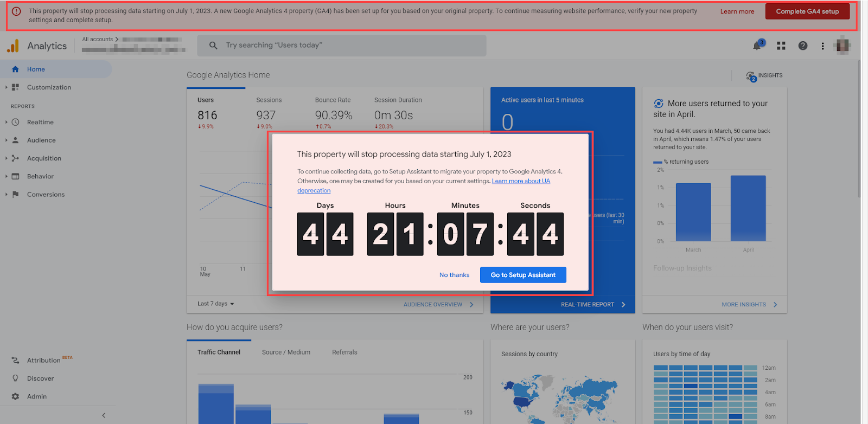Click Go to Setup Assistant button
The width and height of the screenshot is (868, 424).
click(x=523, y=275)
